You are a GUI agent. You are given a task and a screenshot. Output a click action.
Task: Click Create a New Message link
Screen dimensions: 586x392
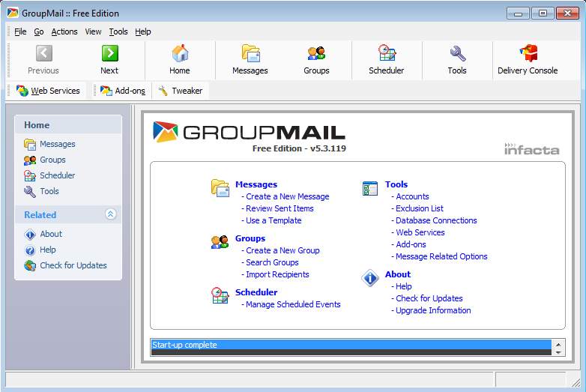288,196
